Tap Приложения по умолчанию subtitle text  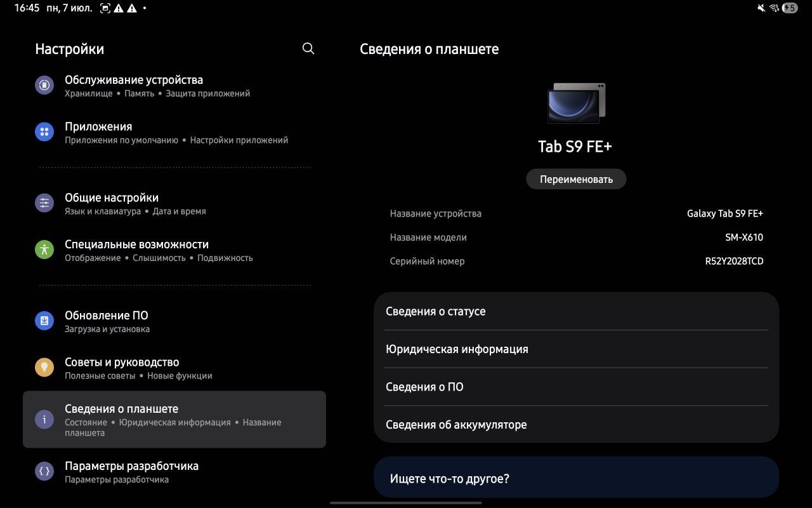[x=121, y=140]
